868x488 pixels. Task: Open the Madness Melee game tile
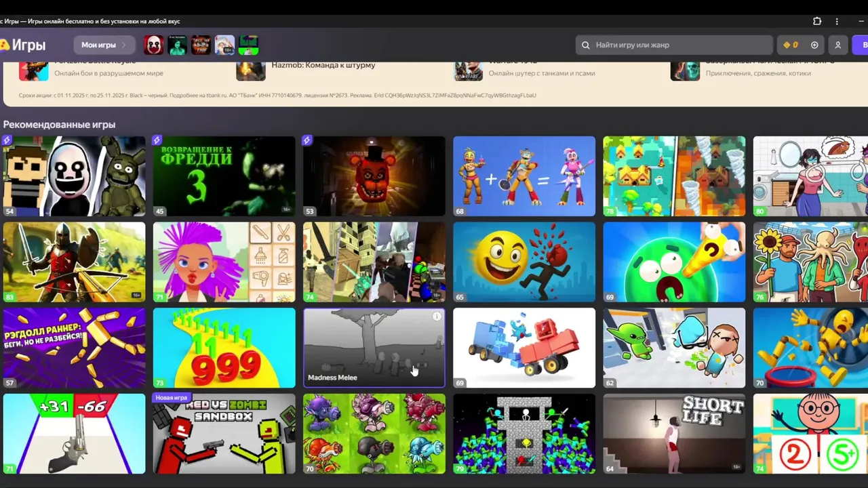coord(374,348)
